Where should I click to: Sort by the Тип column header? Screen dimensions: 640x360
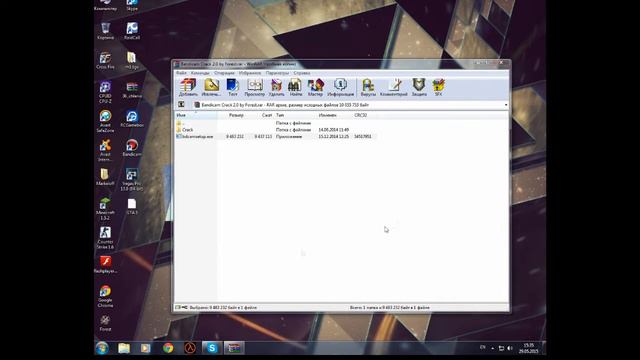(295, 116)
